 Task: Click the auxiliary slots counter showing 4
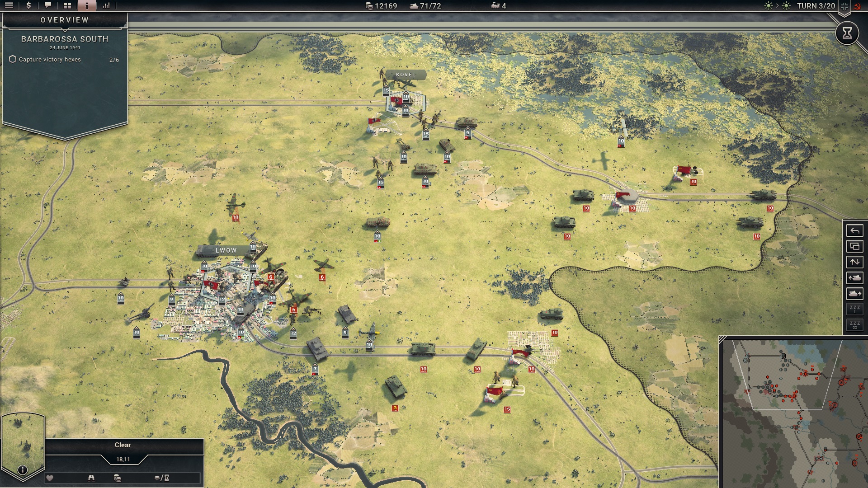point(499,6)
